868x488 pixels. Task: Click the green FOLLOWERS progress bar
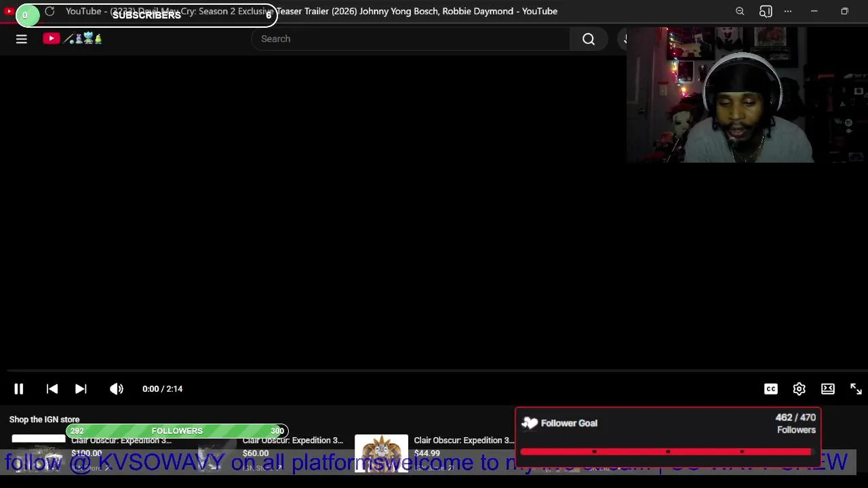tap(177, 431)
